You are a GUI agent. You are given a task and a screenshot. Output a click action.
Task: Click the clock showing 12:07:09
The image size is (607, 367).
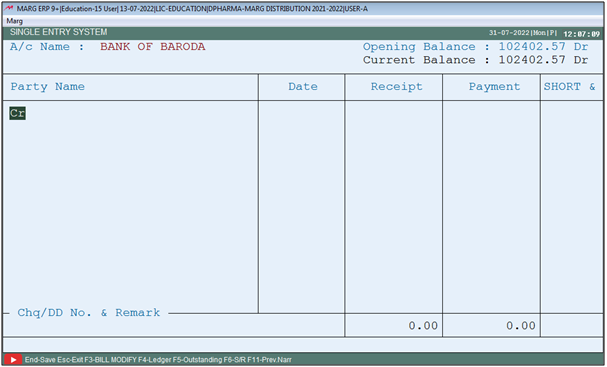581,34
